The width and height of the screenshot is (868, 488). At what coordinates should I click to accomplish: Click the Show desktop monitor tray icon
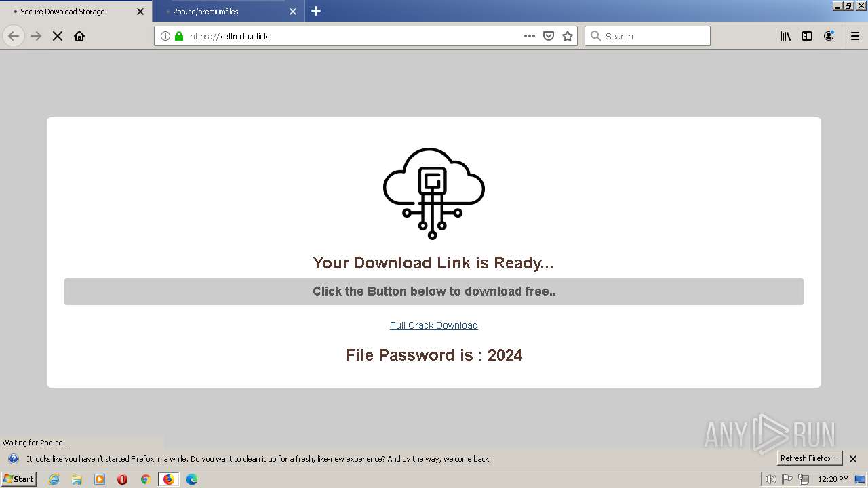[x=860, y=479]
